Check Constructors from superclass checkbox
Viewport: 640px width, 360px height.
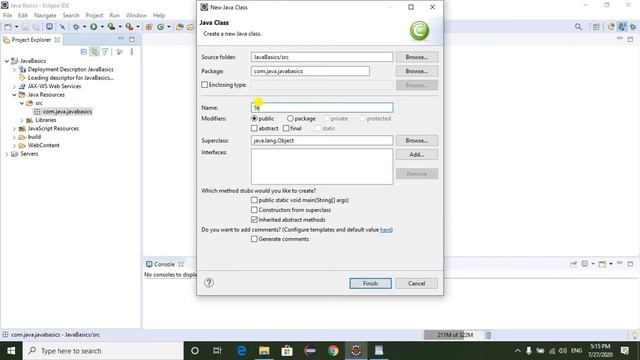[x=254, y=210]
